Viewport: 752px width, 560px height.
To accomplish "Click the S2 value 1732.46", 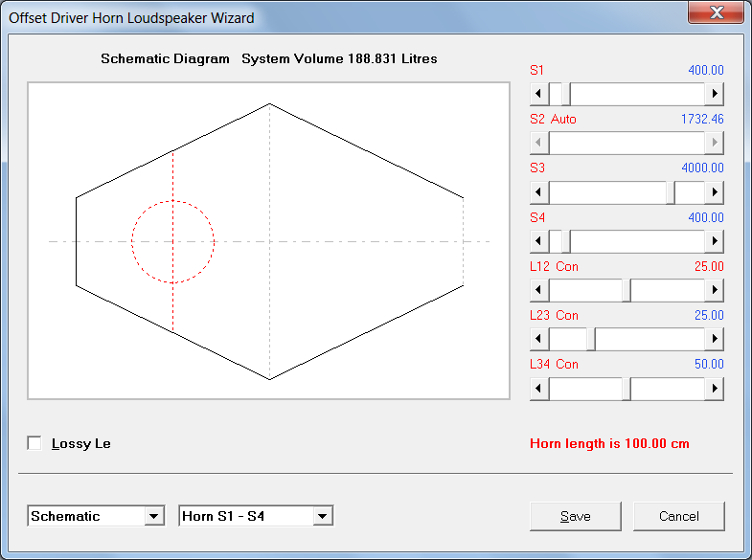I will (x=702, y=119).
